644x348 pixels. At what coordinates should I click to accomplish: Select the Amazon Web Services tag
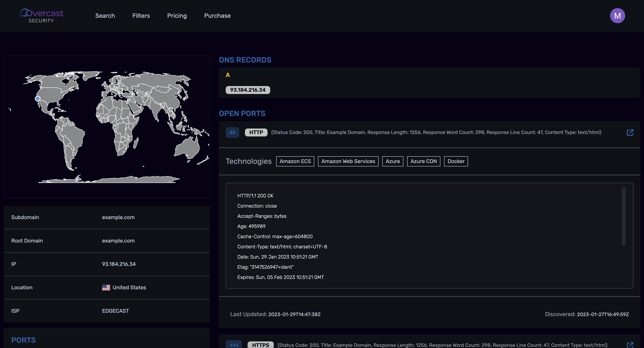click(348, 161)
